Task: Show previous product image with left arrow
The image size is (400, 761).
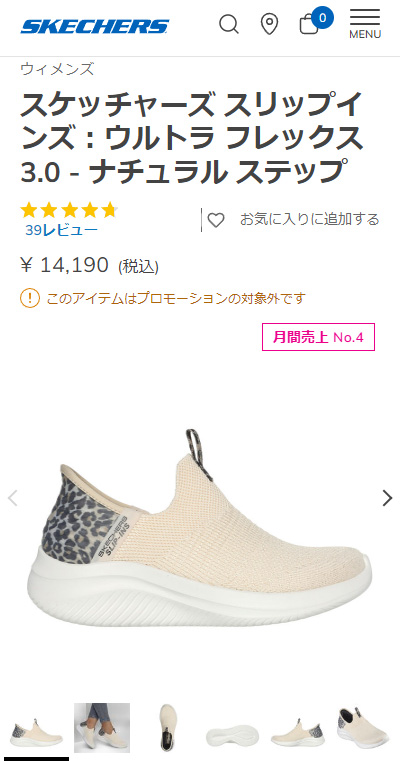Action: pyautogui.click(x=13, y=498)
